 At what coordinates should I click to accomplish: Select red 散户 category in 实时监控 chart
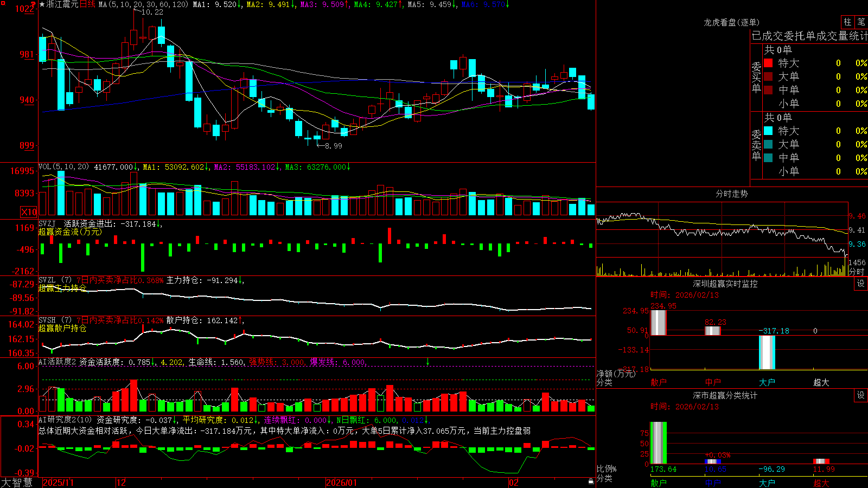tap(659, 382)
